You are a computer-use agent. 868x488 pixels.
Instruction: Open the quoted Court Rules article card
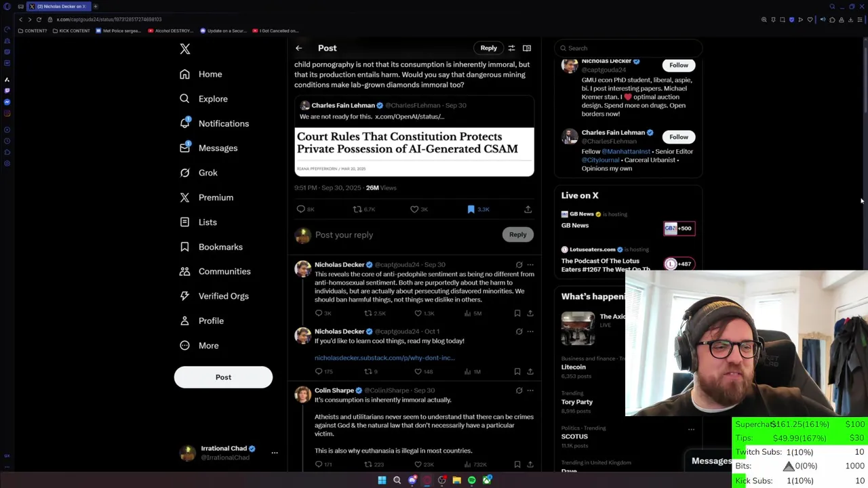tap(414, 136)
